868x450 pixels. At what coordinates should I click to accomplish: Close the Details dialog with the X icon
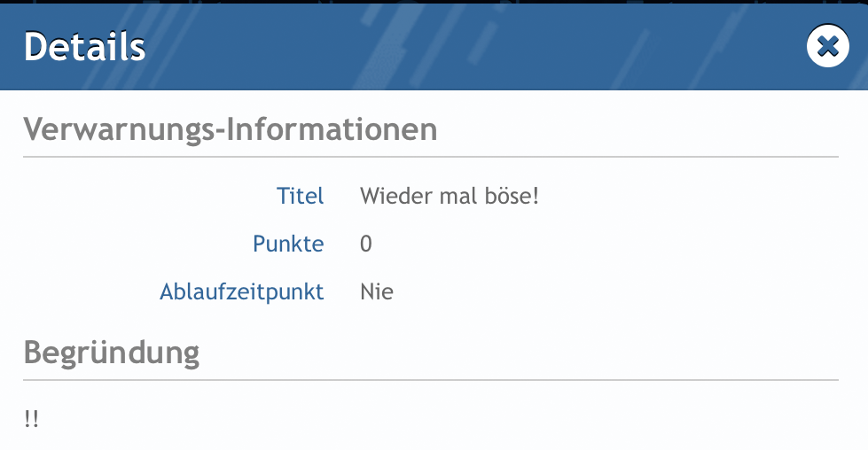(x=827, y=46)
